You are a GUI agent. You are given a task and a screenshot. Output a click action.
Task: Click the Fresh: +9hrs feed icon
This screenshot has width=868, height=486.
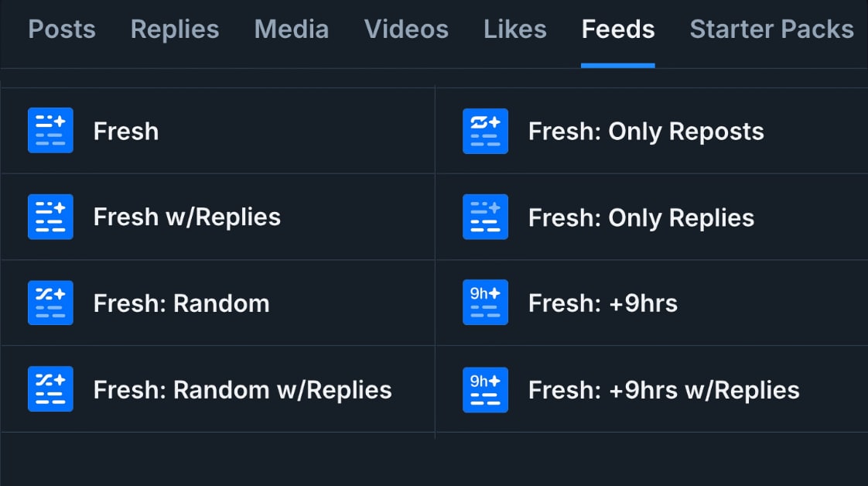point(485,303)
